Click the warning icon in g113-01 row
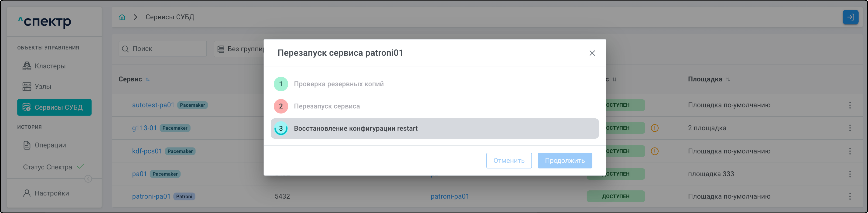This screenshot has width=868, height=213. tap(654, 128)
